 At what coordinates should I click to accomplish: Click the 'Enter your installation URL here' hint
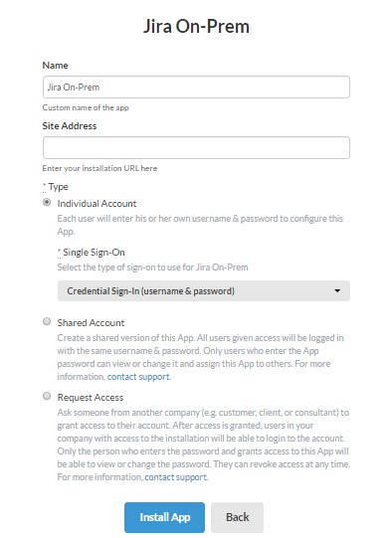[99, 168]
